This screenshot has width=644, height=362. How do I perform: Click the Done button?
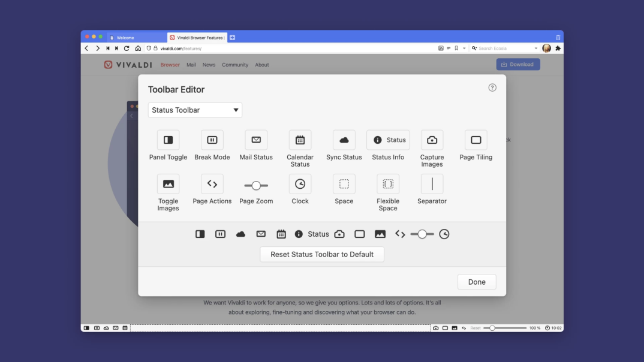point(477,282)
